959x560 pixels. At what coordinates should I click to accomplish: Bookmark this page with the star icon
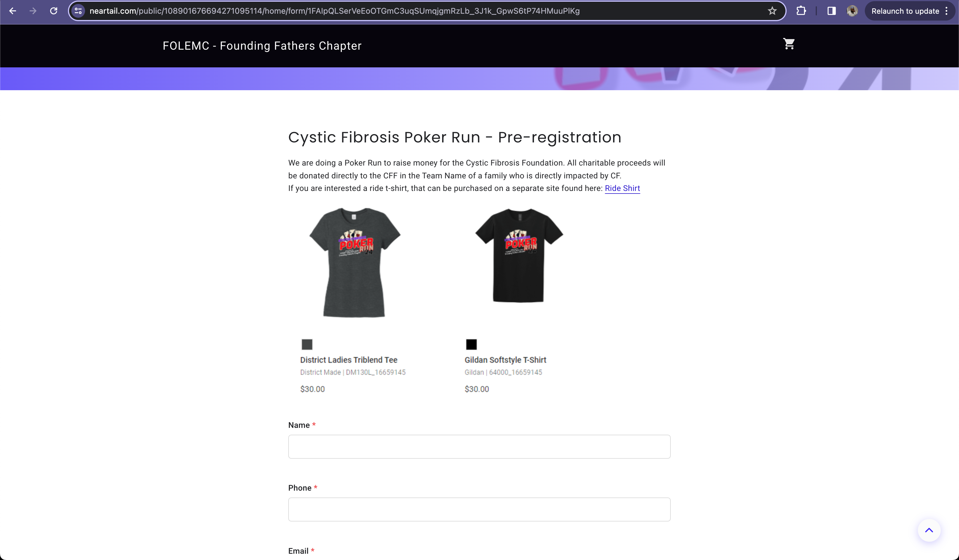[x=772, y=11]
